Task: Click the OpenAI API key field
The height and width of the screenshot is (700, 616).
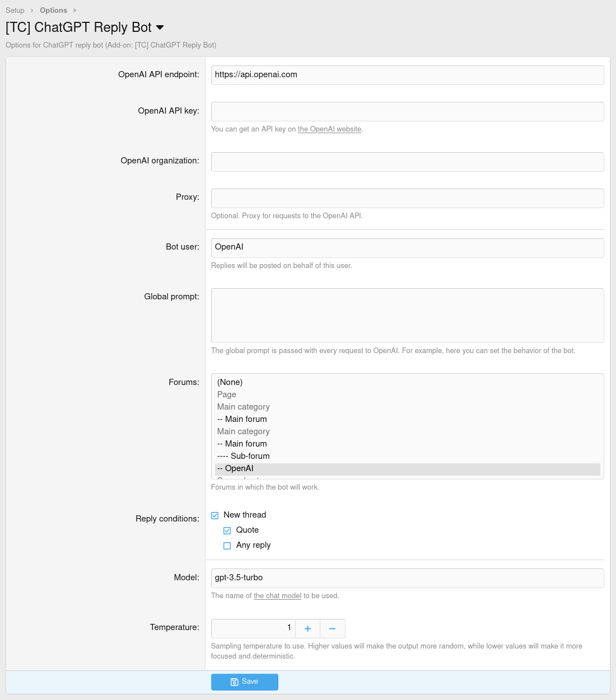Action: [407, 111]
